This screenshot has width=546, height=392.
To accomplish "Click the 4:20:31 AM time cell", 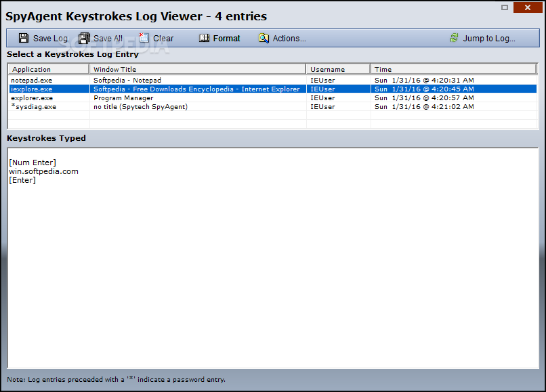I will point(424,80).
